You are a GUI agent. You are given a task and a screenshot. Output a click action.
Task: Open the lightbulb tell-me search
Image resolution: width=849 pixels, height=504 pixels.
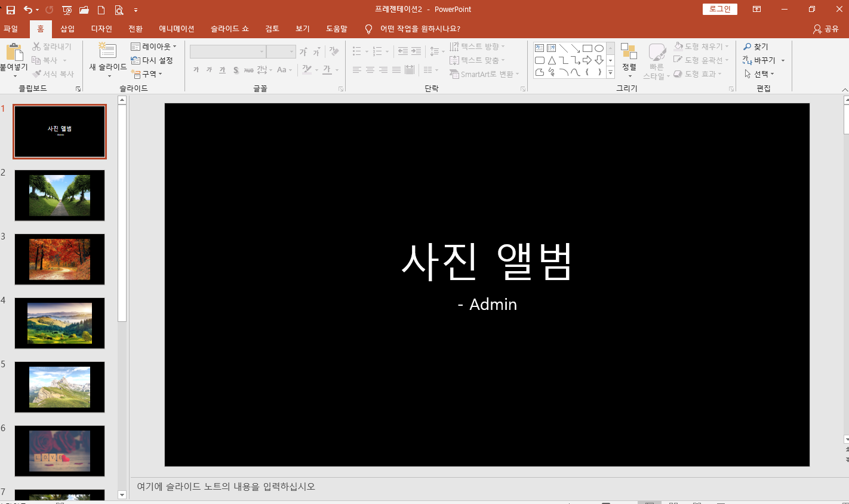click(368, 29)
